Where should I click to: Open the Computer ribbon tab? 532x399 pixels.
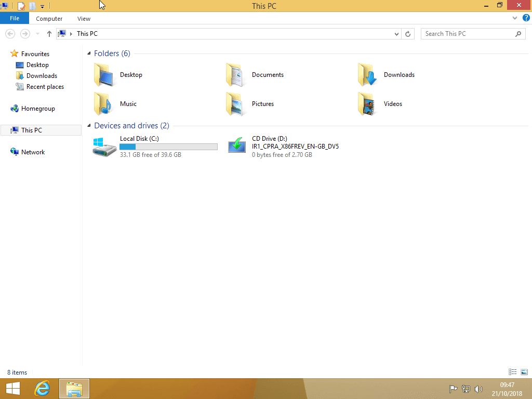tap(49, 19)
